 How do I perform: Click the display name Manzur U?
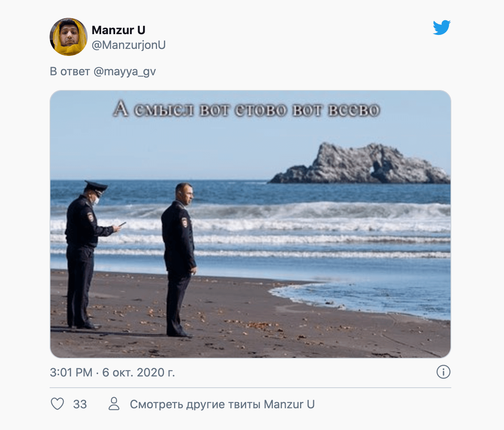tap(118, 30)
